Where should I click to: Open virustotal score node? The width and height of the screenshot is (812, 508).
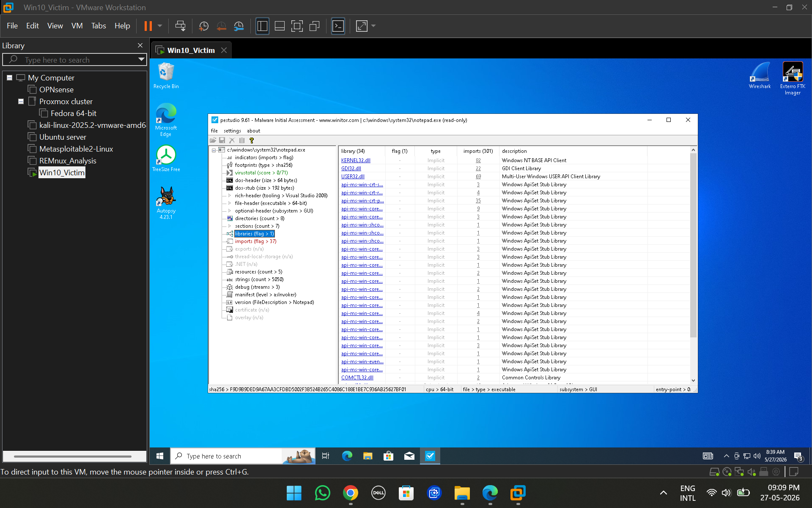pyautogui.click(x=261, y=173)
